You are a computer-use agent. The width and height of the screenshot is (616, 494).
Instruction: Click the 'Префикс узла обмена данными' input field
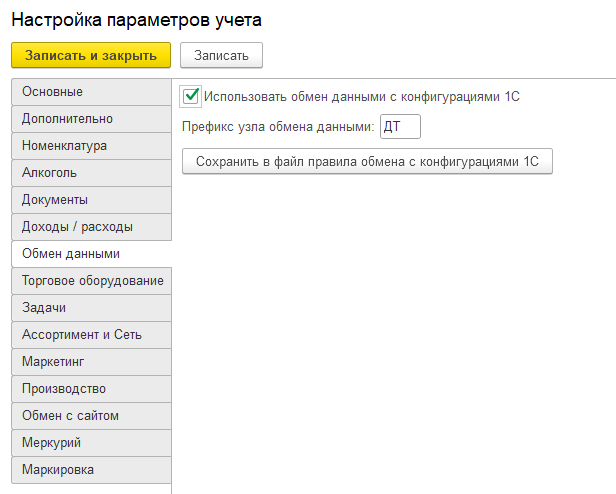(401, 127)
